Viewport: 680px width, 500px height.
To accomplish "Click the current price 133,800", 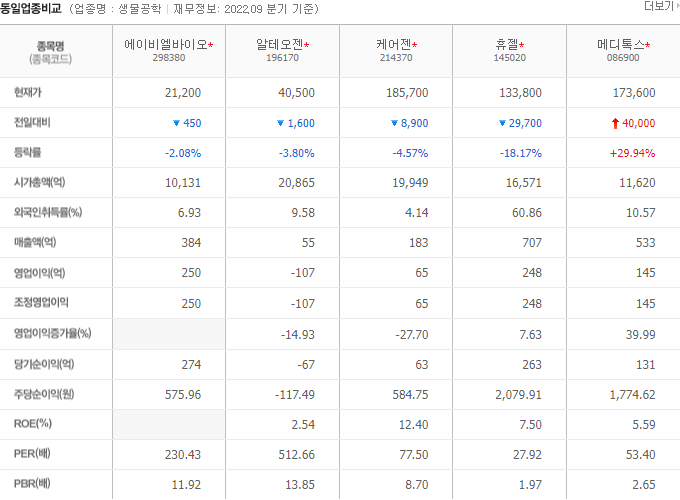I will (x=520, y=93).
